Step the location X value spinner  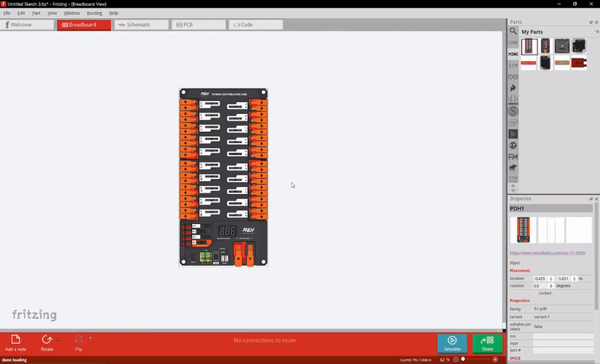[x=551, y=279]
